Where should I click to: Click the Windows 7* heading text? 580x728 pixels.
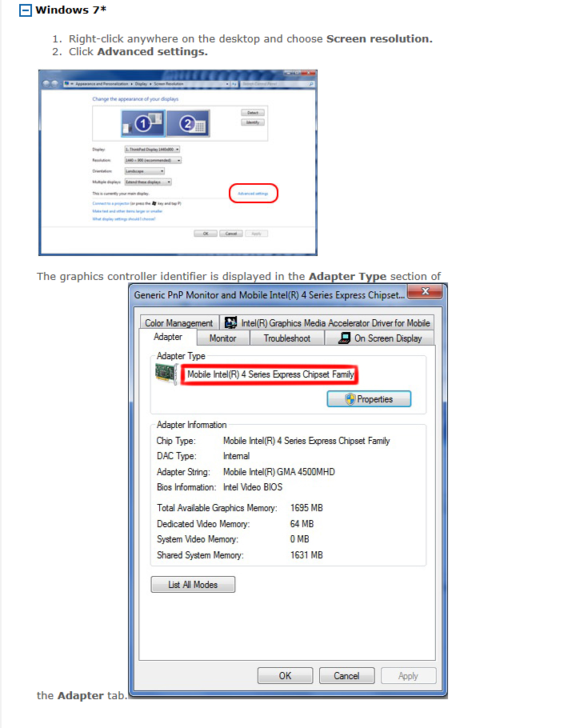coord(70,10)
